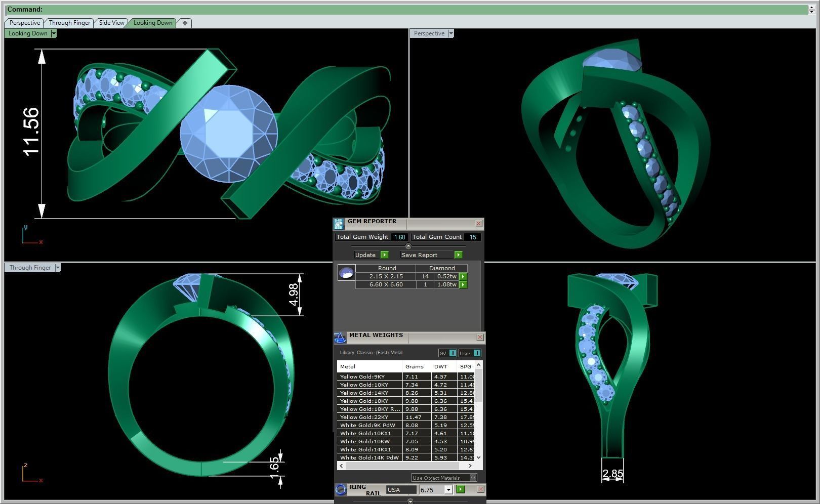Click the 11.56 dimension in Looking Down view
This screenshot has width=820, height=504.
click(x=30, y=132)
